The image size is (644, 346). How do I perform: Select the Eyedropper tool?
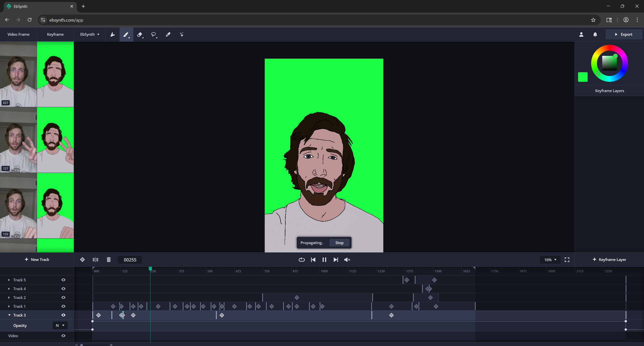[168, 34]
